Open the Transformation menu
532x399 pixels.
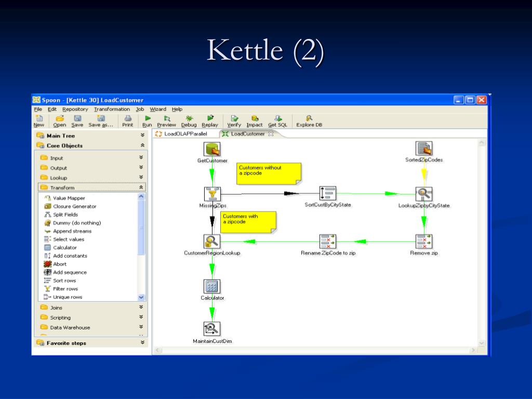point(112,109)
